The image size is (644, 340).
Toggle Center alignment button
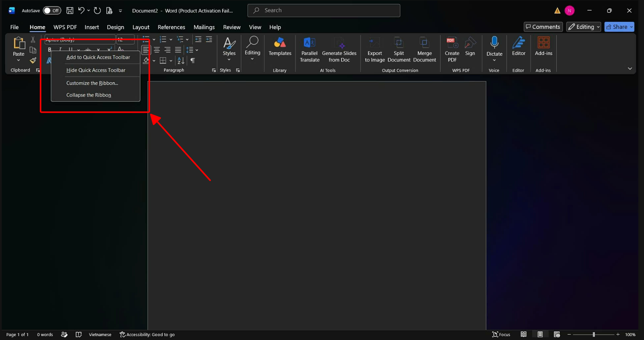click(157, 50)
